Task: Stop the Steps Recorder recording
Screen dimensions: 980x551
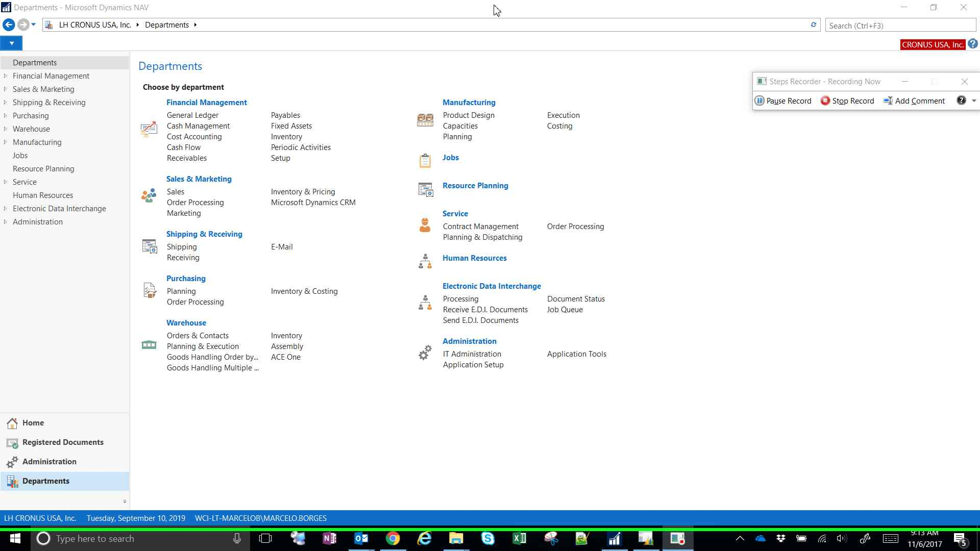Action: [x=847, y=101]
